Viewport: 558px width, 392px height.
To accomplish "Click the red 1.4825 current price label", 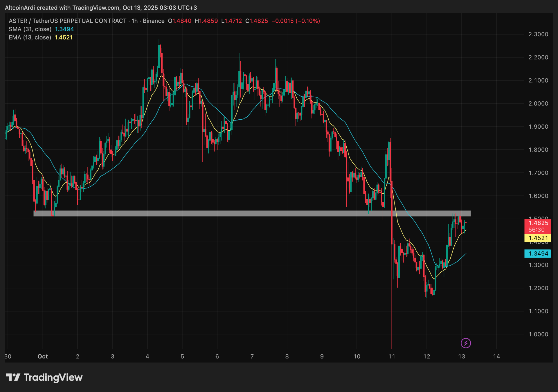I will (538, 223).
